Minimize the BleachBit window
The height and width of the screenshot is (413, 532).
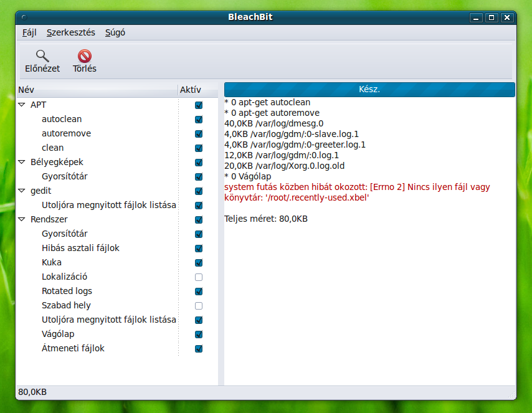476,17
